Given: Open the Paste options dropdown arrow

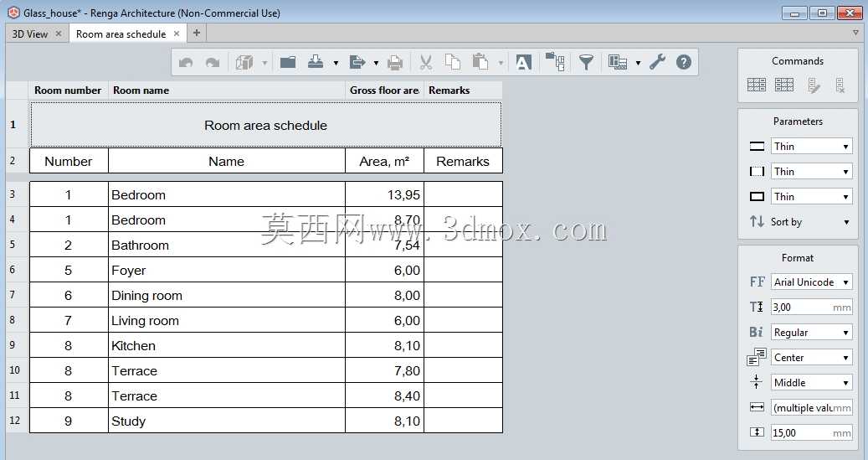Looking at the screenshot, I should pyautogui.click(x=501, y=63).
